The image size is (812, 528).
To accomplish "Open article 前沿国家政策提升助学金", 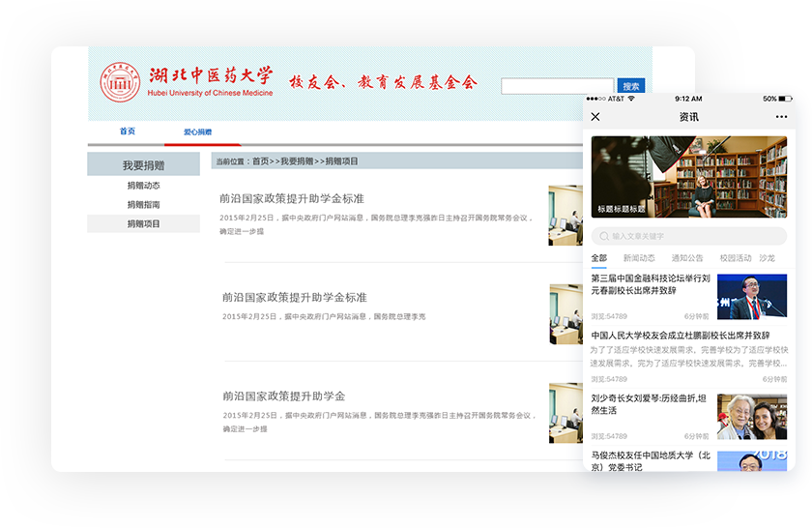I will point(283,396).
